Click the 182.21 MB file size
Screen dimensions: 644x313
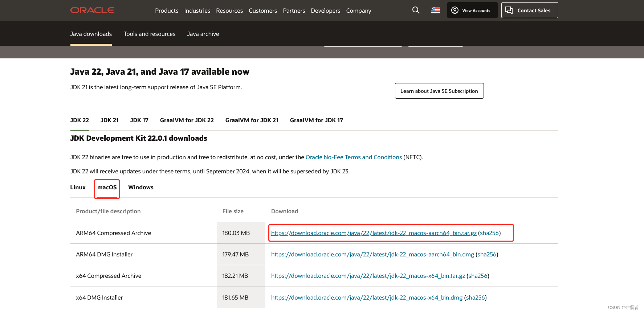point(235,276)
